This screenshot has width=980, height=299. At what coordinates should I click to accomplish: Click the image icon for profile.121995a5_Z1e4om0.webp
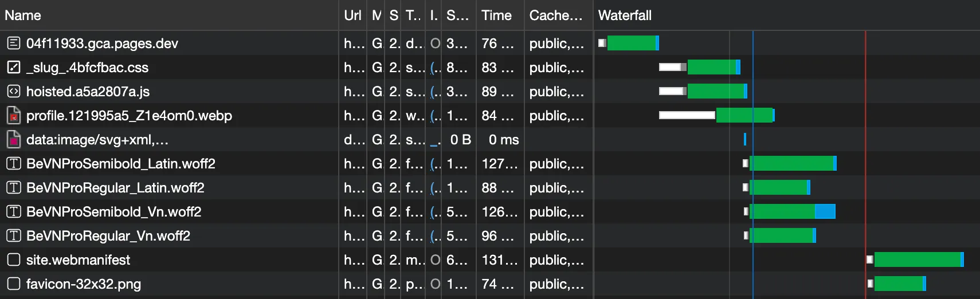pyautogui.click(x=14, y=116)
